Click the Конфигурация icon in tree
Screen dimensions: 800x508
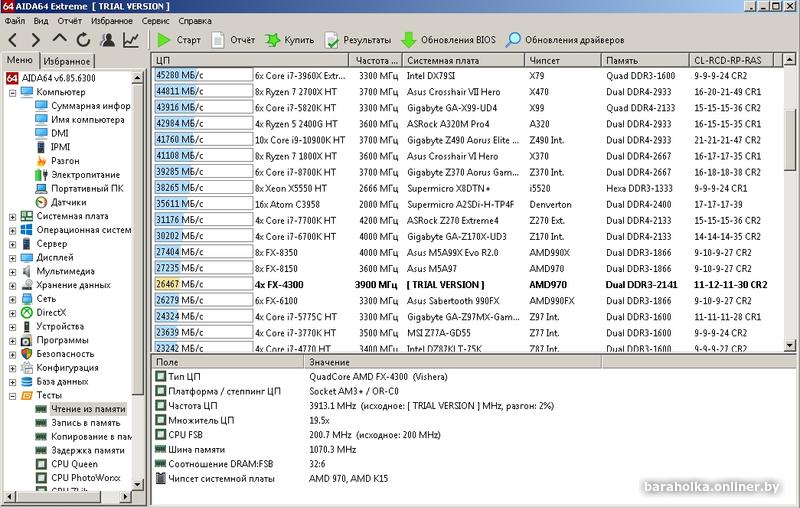27,368
